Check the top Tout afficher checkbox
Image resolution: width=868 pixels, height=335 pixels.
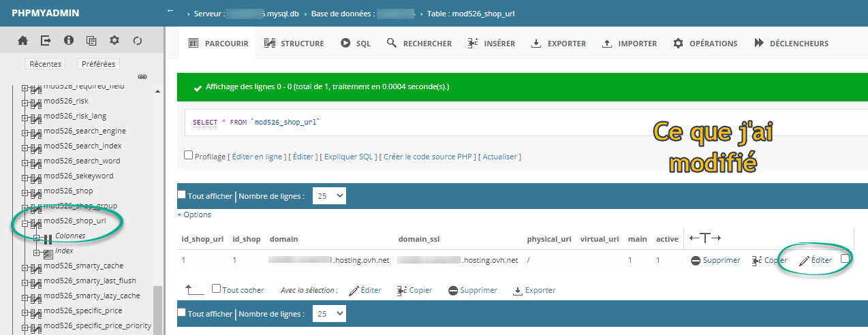pos(181,195)
